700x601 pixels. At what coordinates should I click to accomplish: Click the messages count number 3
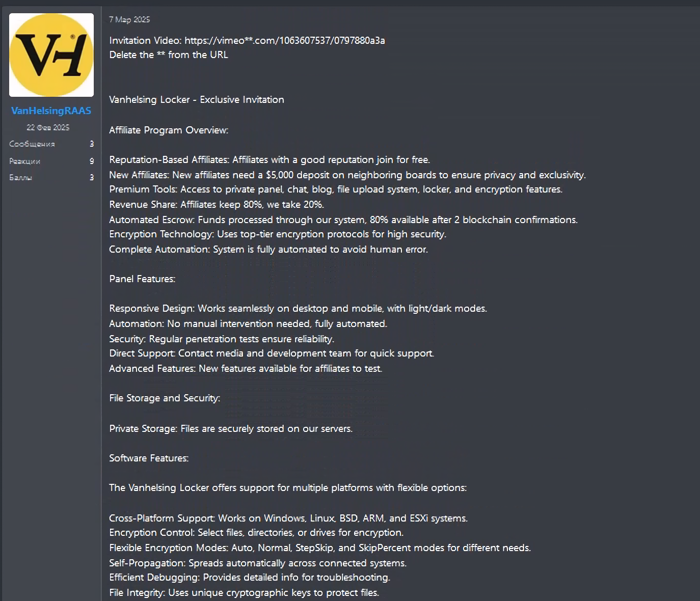[x=92, y=144]
